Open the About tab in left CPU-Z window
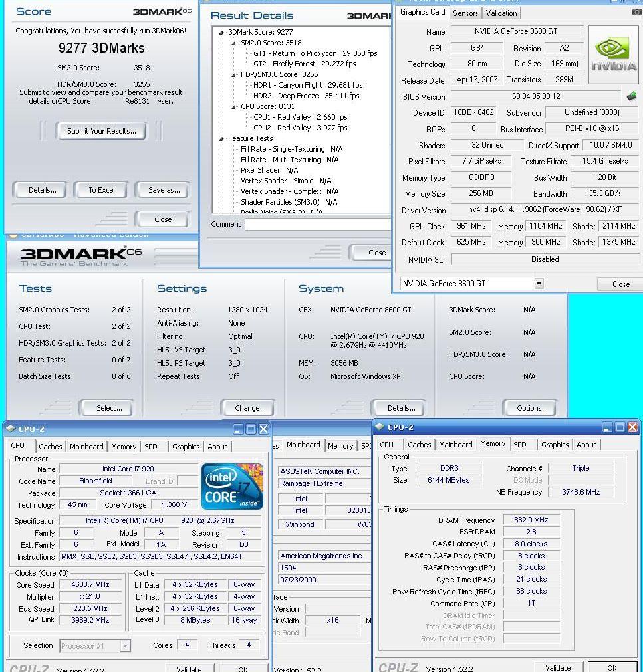Image resolution: width=643 pixels, height=672 pixels. click(x=217, y=447)
